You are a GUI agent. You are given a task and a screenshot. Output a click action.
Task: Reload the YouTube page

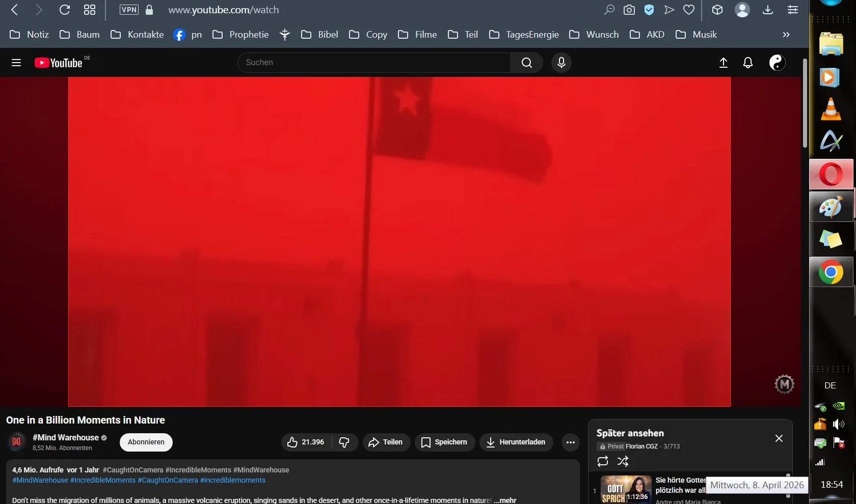(x=64, y=10)
